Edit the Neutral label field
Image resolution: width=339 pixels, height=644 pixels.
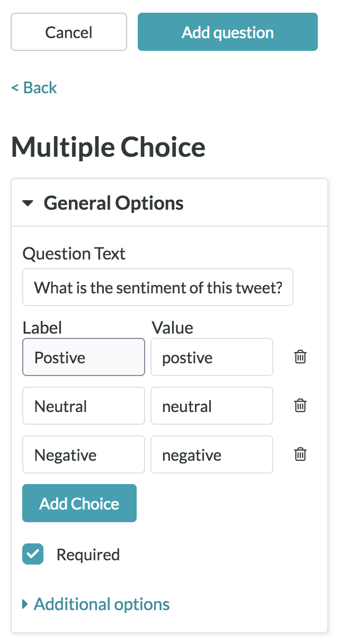(84, 406)
